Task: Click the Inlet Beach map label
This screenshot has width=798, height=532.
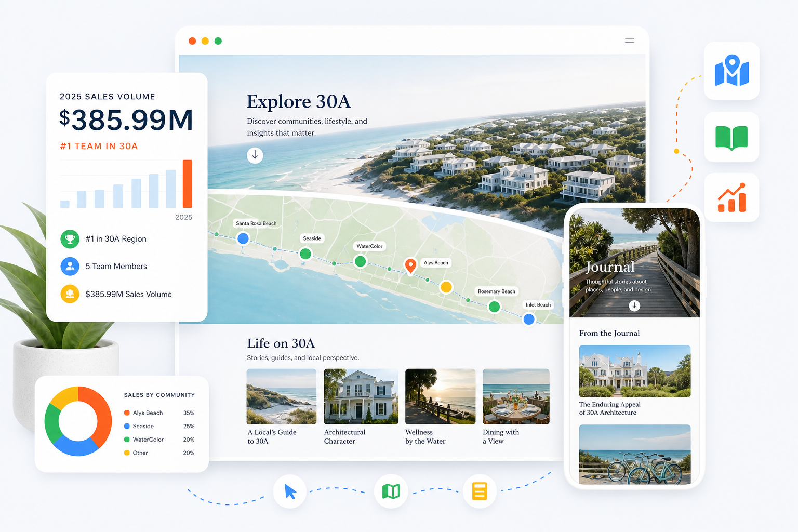Action: point(538,305)
